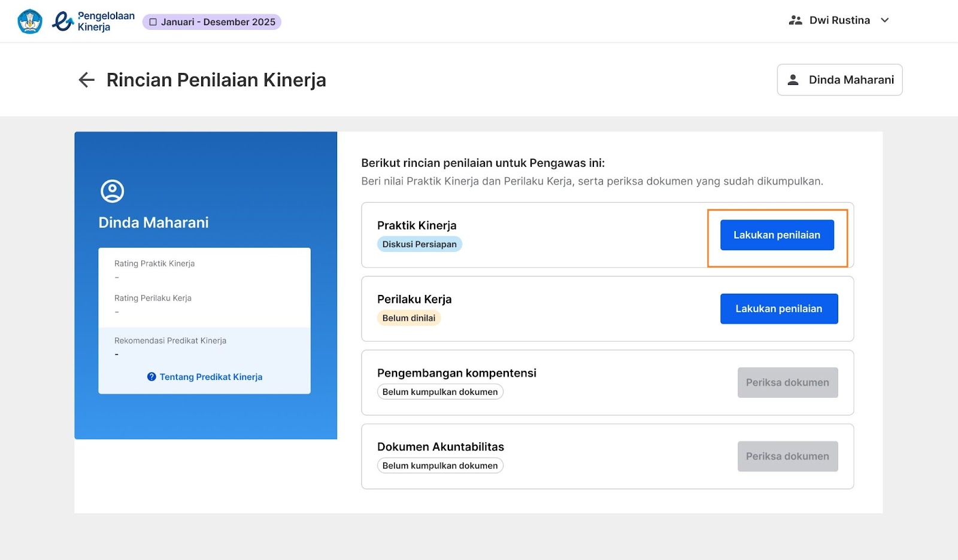
Task: Click the question mark help icon
Action: pyautogui.click(x=151, y=377)
